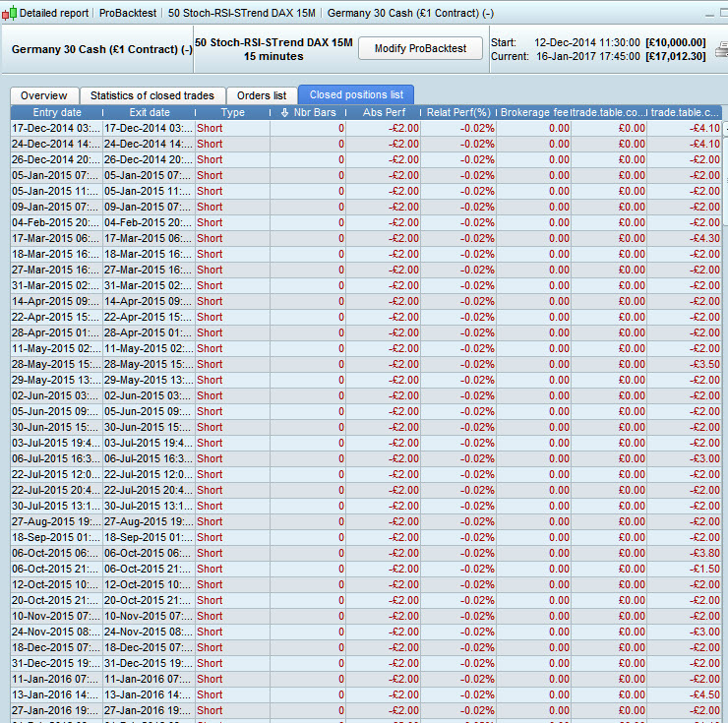Click the Relat Perf(%) column header
The image size is (728, 723).
point(458,113)
